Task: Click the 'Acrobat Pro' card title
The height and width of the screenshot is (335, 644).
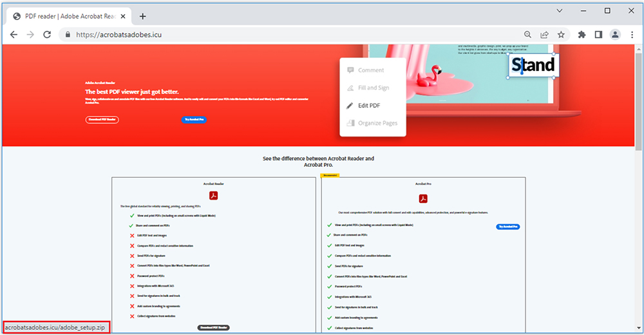Action: (423, 184)
